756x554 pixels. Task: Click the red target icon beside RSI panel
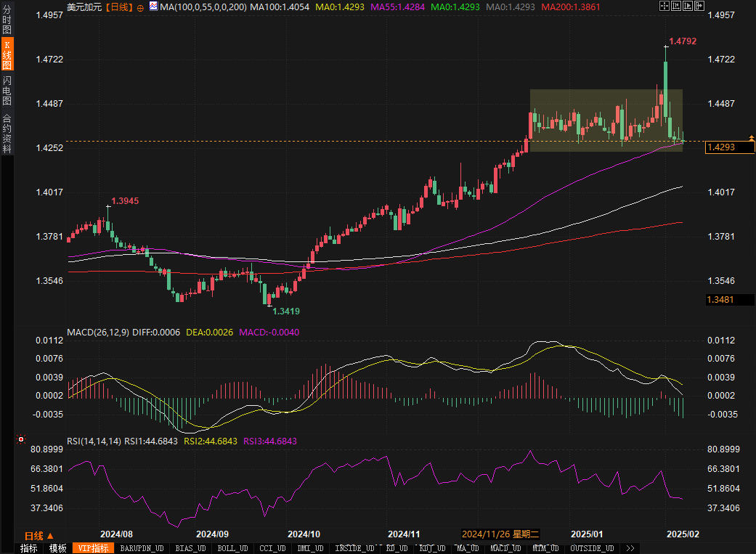click(21, 439)
